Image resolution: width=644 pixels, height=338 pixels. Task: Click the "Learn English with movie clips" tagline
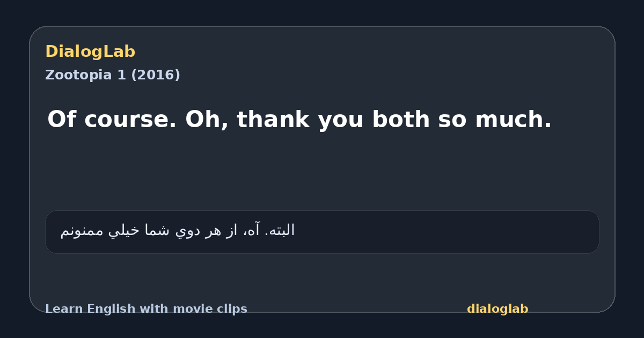pyautogui.click(x=146, y=309)
